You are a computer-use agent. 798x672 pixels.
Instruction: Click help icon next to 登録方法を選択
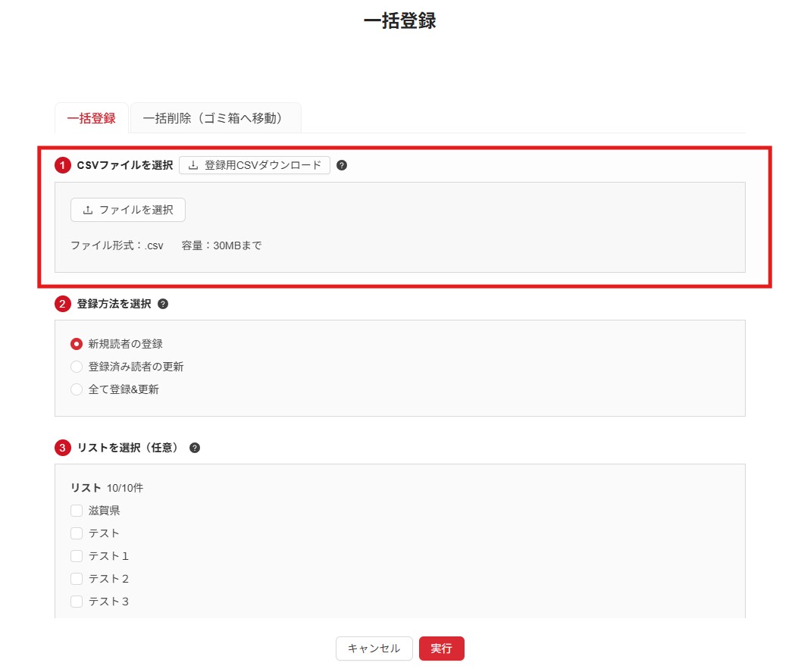pyautogui.click(x=163, y=304)
